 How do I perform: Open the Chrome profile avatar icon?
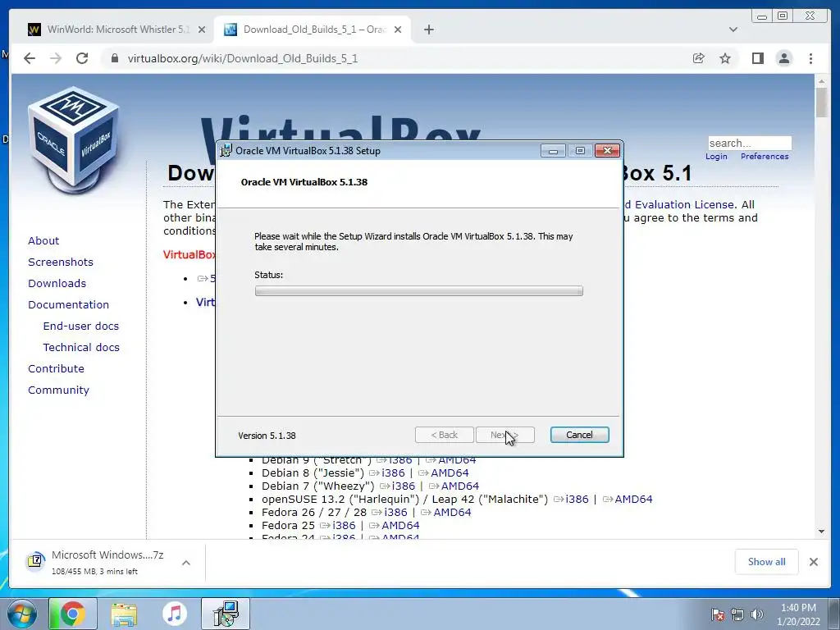point(783,58)
